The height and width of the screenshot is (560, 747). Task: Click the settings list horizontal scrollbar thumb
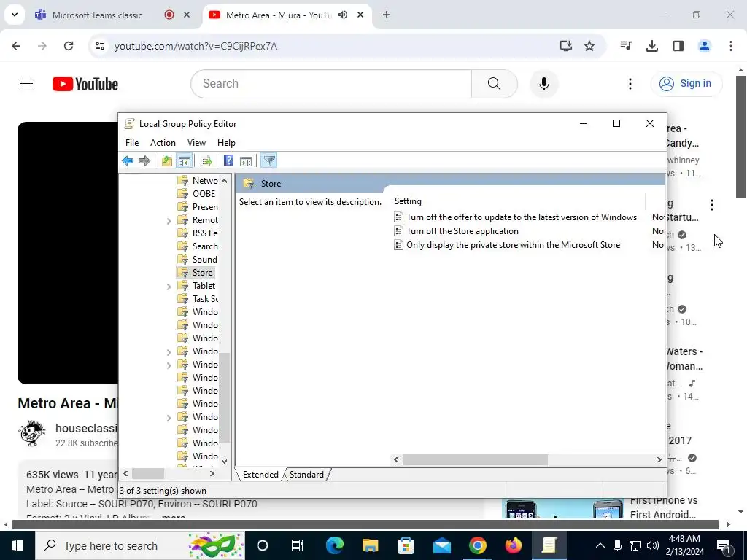[475, 460]
